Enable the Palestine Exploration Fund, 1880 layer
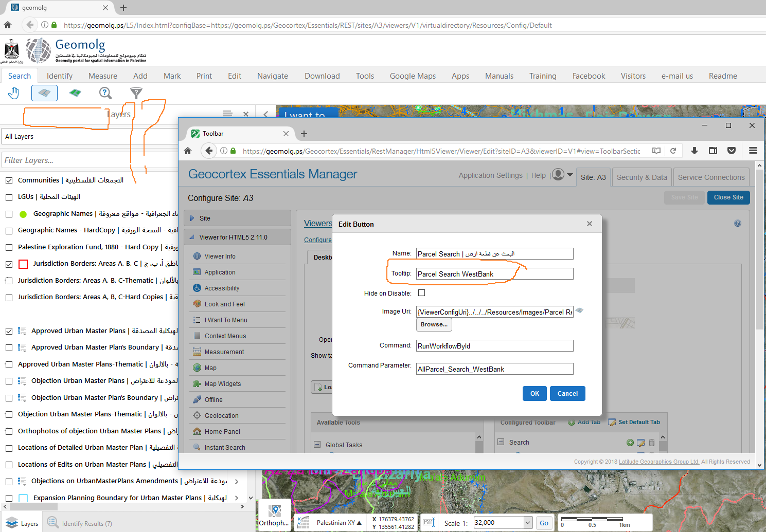Viewport: 766px width, 532px height. 9,247
